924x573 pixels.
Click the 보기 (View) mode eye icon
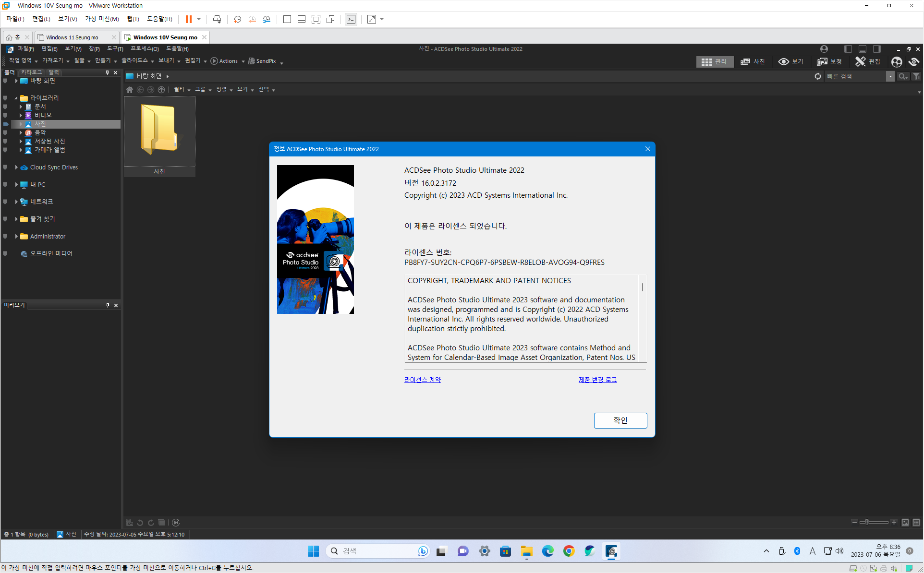click(x=784, y=61)
